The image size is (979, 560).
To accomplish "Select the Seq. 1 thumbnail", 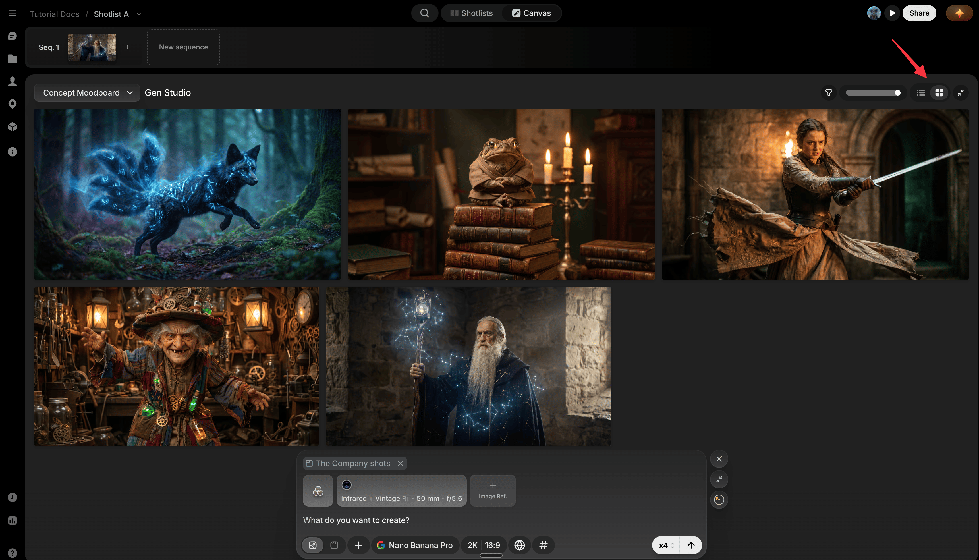I will coord(92,47).
